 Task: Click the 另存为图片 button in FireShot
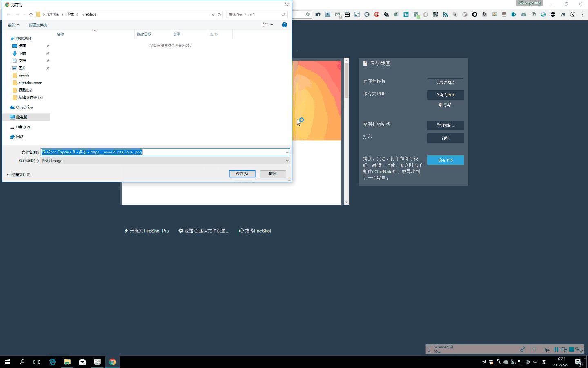click(445, 82)
